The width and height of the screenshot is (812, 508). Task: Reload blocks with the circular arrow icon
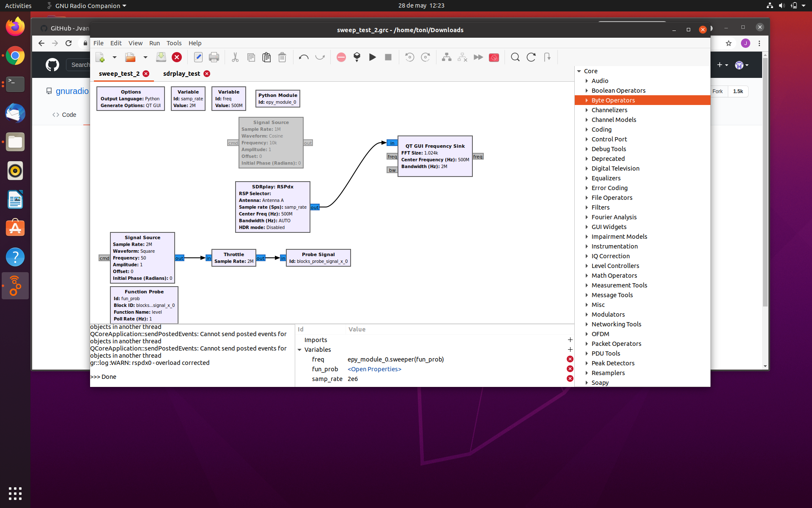pyautogui.click(x=531, y=57)
